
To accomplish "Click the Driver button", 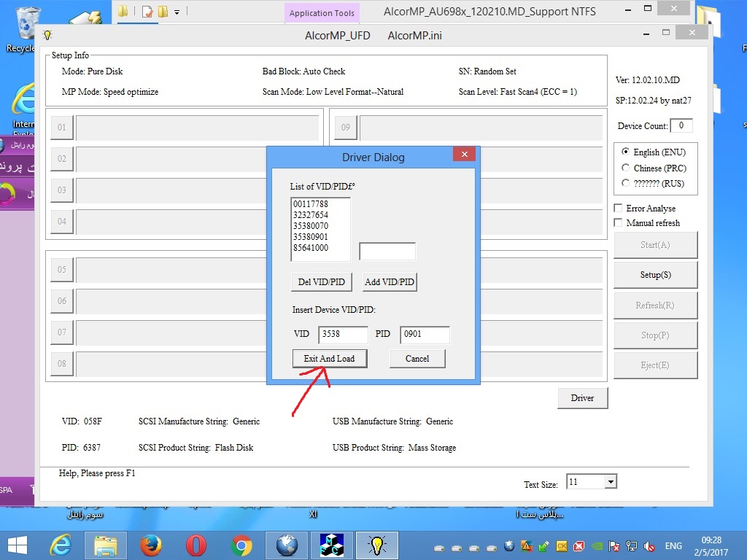I will point(583,398).
